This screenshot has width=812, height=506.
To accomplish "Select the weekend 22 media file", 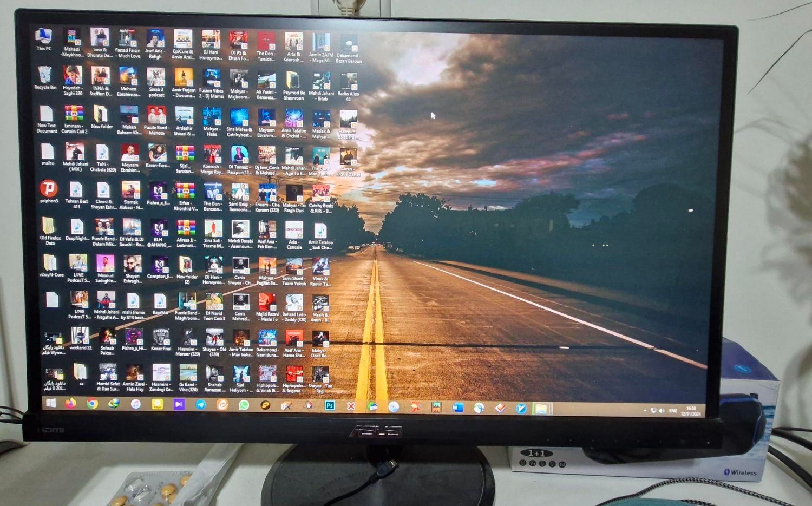I will [x=80, y=339].
